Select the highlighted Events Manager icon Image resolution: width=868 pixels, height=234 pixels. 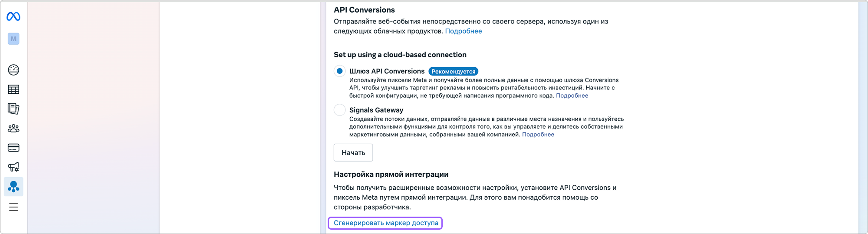coord(13,187)
